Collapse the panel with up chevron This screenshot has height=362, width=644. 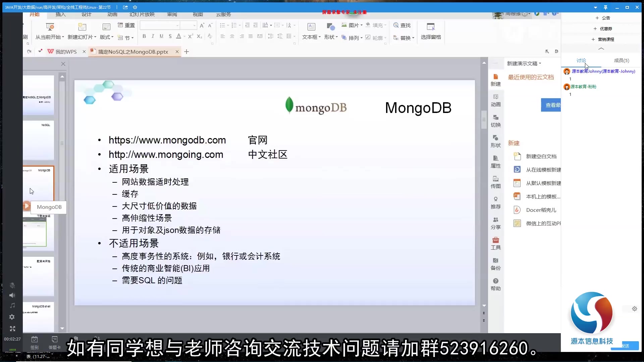click(601, 49)
